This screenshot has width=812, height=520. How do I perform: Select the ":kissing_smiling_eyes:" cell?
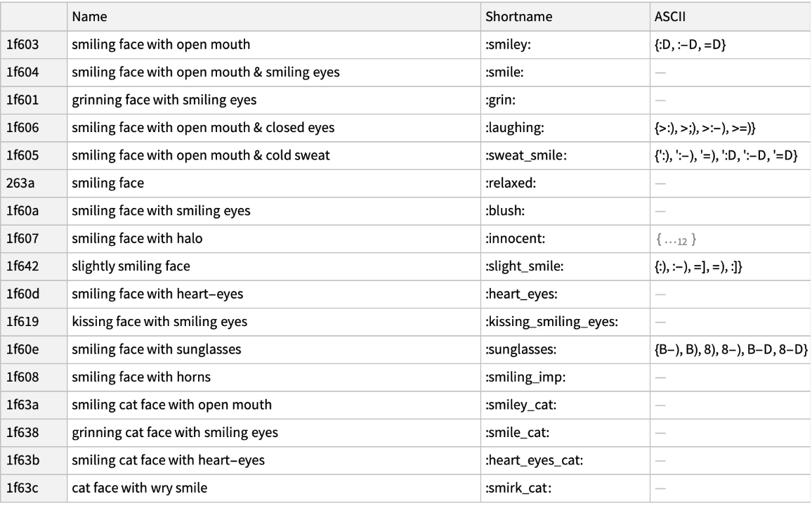point(552,322)
